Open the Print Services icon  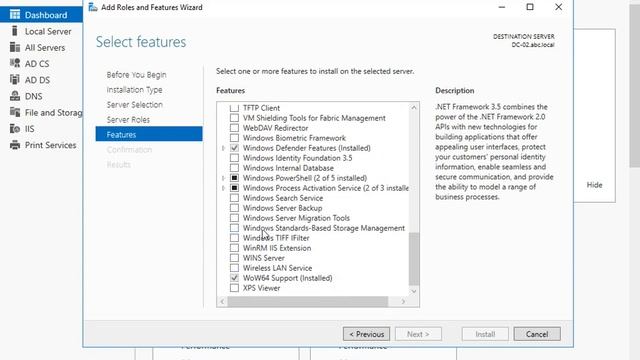15,145
